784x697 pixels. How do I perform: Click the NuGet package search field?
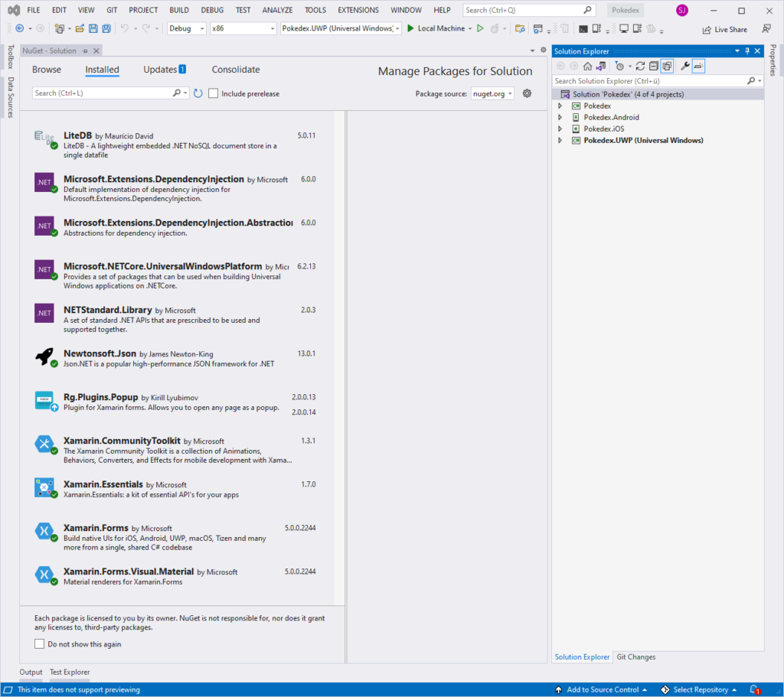click(106, 93)
